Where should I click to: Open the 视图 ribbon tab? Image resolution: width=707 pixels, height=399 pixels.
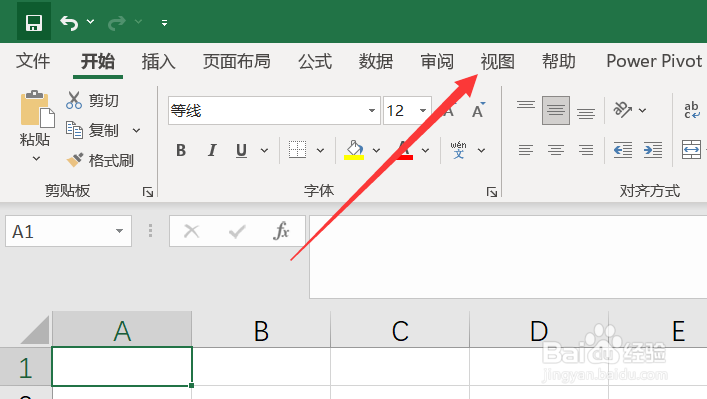497,61
